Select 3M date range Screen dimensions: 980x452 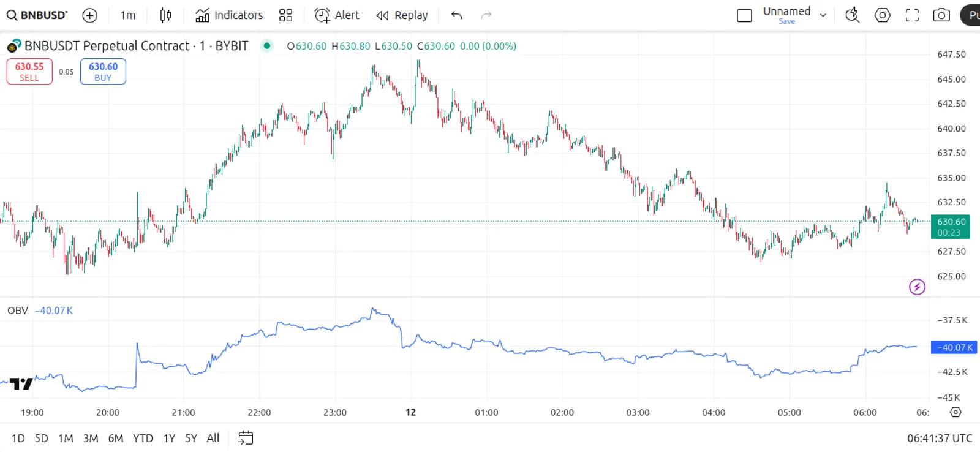click(x=91, y=439)
